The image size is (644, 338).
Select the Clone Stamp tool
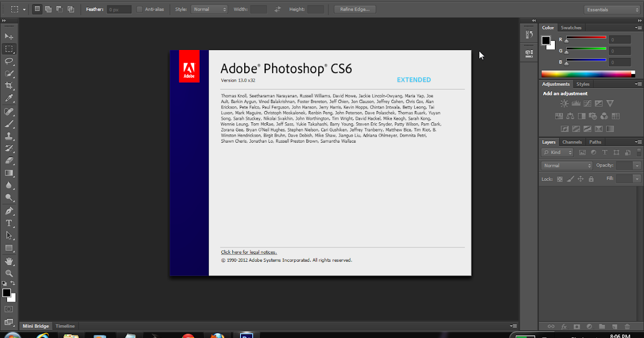pos(9,136)
